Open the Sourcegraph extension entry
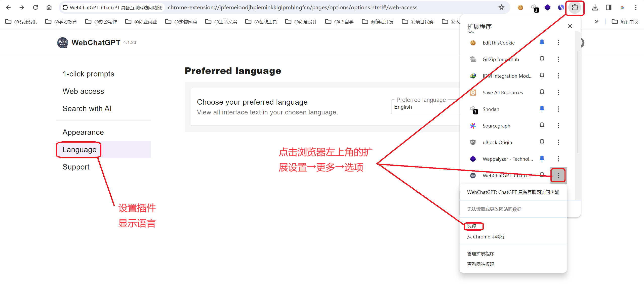This screenshot has width=644, height=292. (496, 126)
